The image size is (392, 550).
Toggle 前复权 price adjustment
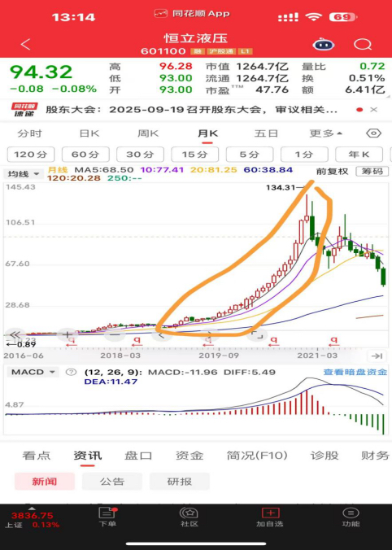pyautogui.click(x=332, y=172)
